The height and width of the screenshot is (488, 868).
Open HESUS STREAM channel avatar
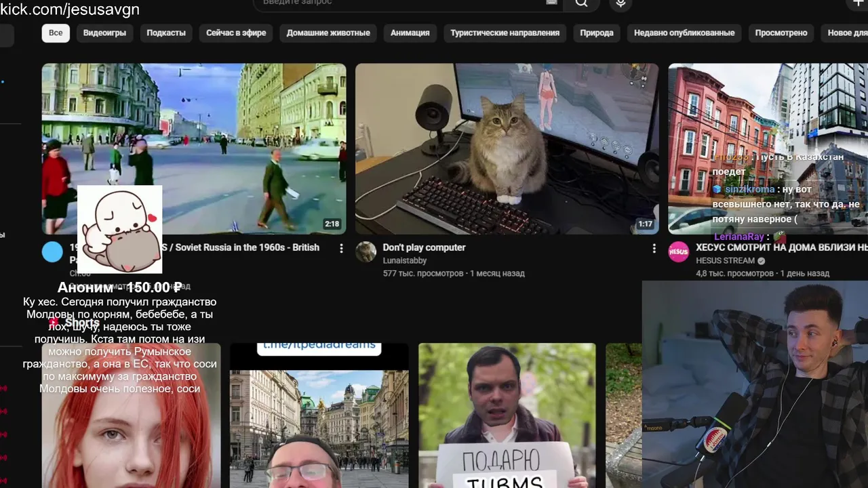coord(679,251)
